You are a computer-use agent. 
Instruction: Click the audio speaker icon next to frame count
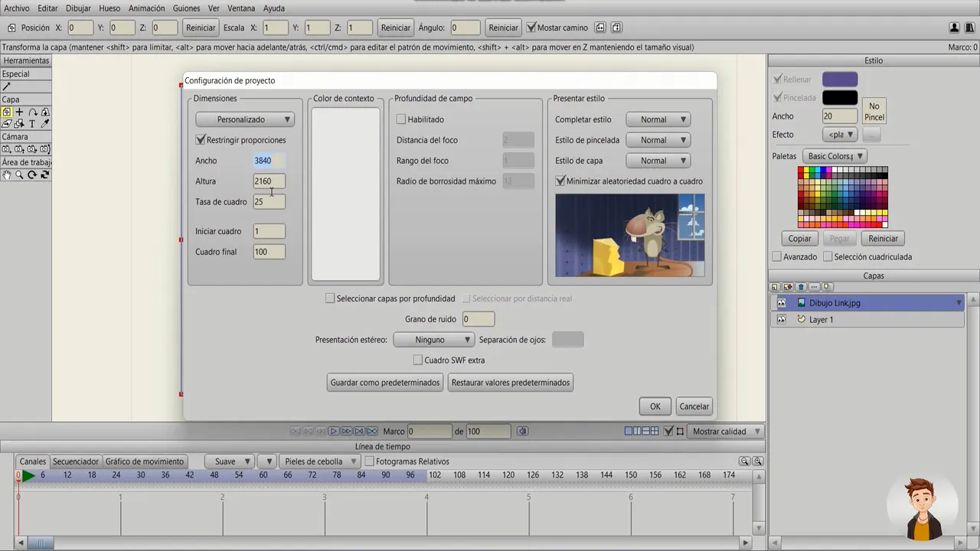[522, 432]
